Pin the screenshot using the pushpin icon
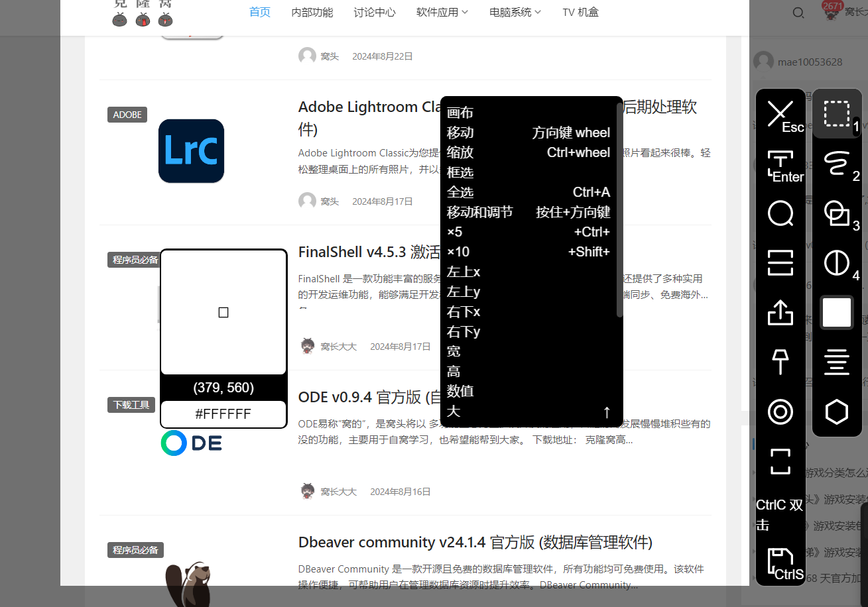The height and width of the screenshot is (607, 868). point(780,362)
